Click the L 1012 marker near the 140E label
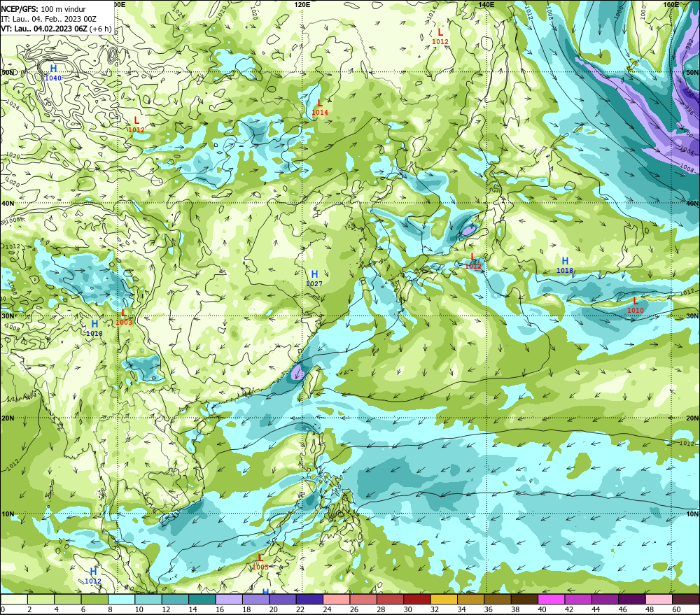Image resolution: width=700 pixels, height=615 pixels. (440, 36)
